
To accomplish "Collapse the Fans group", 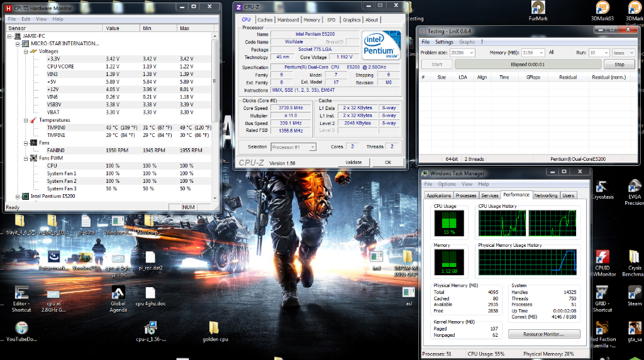I will (25, 143).
